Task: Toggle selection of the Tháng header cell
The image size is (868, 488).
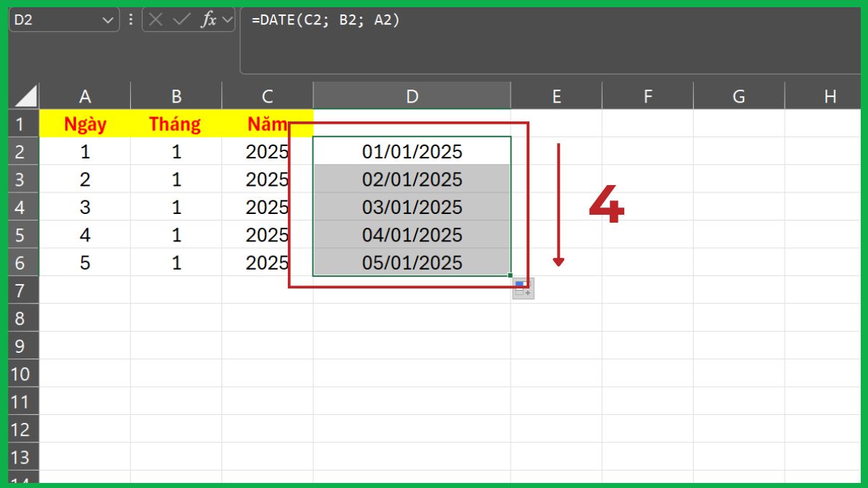Action: pyautogui.click(x=176, y=124)
